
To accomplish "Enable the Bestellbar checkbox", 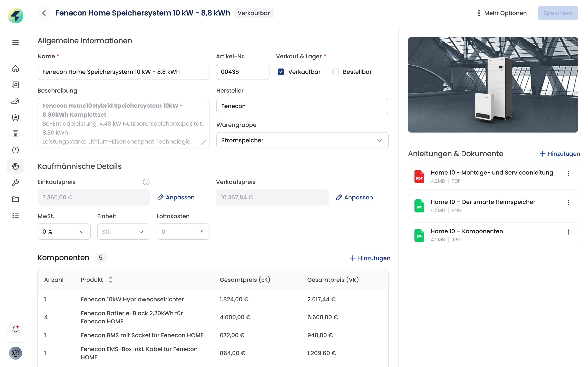I will click(x=336, y=72).
